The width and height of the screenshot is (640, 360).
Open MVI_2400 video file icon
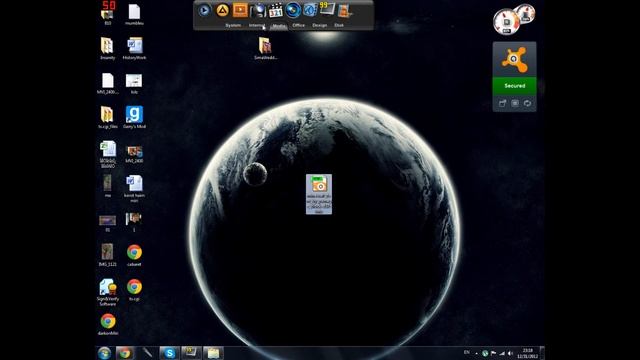click(134, 155)
